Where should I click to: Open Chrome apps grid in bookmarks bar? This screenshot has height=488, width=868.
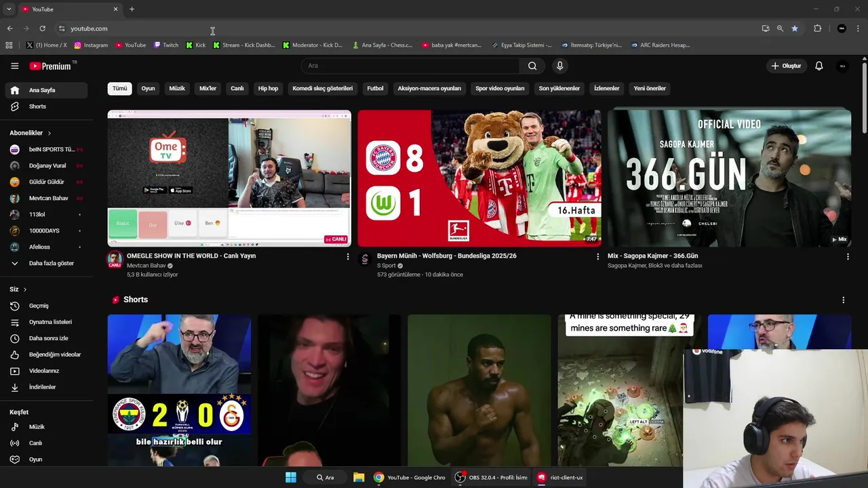9,45
